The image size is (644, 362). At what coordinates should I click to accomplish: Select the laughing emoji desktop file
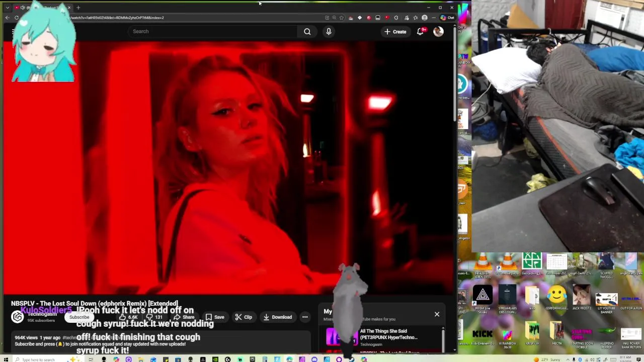(x=556, y=299)
